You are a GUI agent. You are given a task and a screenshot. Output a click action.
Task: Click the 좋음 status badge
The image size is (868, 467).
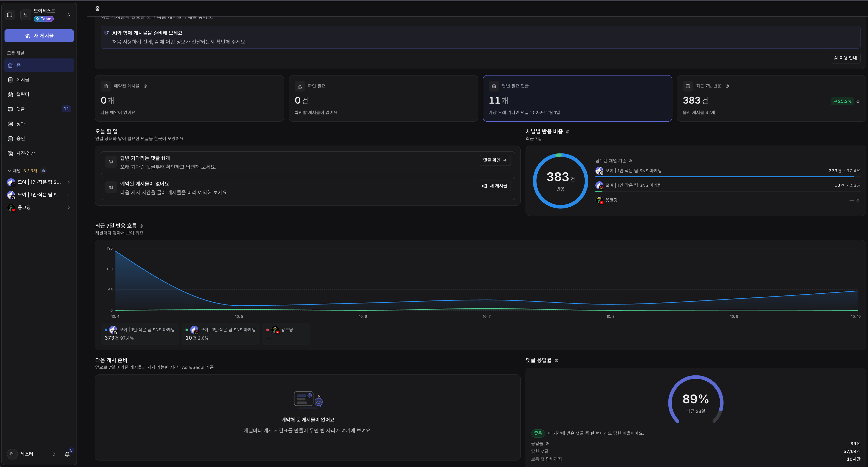[538, 433]
